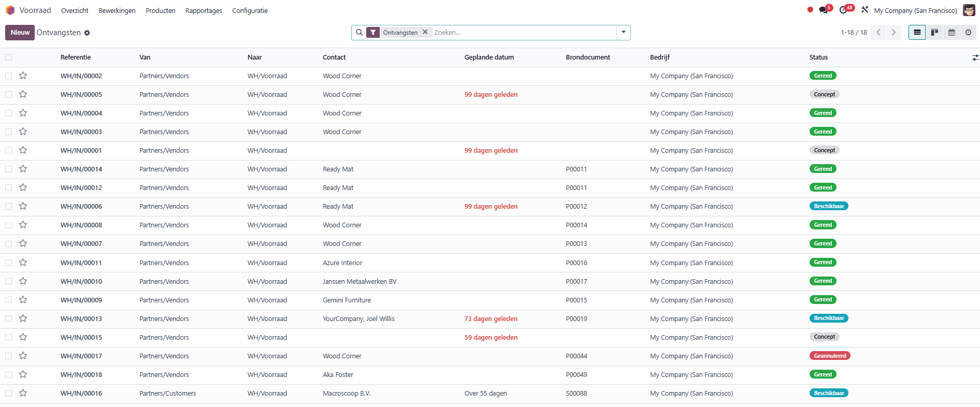Image resolution: width=980 pixels, height=407 pixels.
Task: Star the WH/IN/00002 receipt as favorite
Action: point(23,76)
